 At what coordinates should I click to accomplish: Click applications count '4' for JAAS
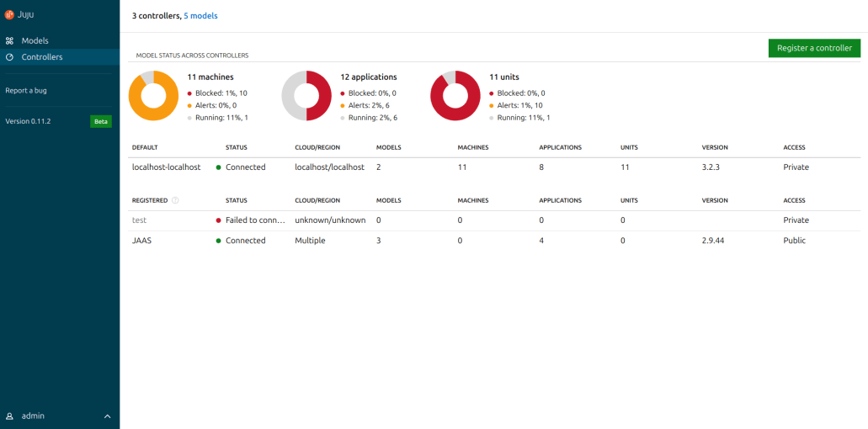541,241
